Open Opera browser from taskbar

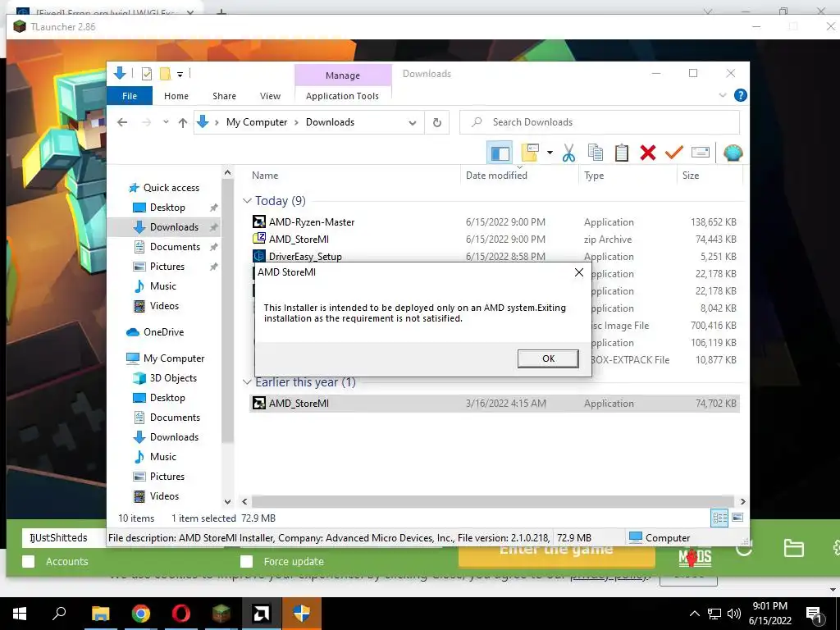[x=181, y=614]
